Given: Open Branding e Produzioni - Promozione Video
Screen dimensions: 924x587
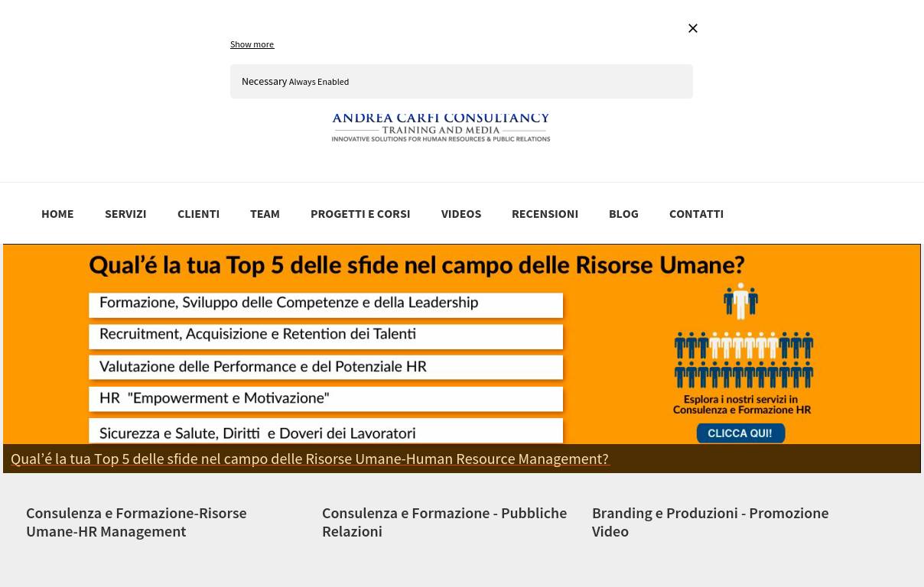Looking at the screenshot, I should 709,522.
